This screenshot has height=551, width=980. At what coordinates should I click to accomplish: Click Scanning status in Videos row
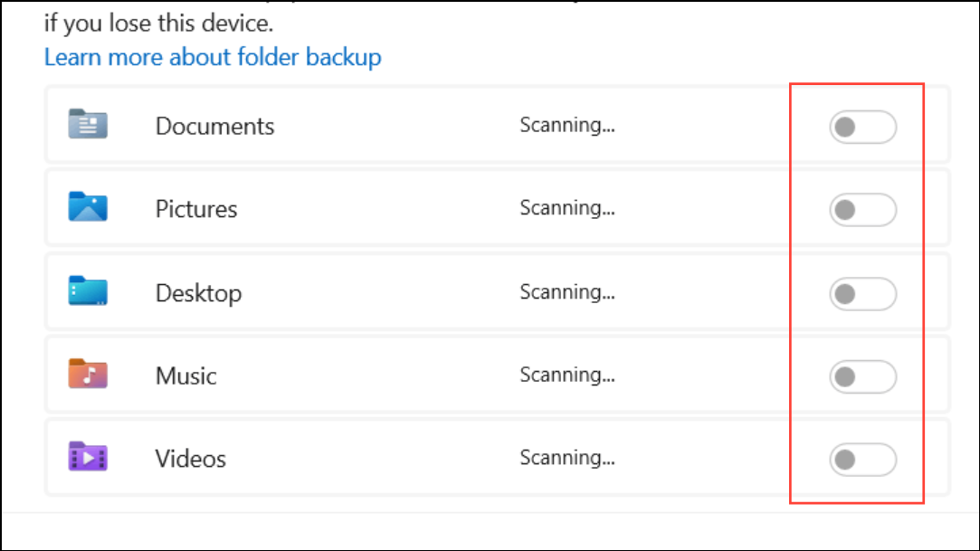(x=567, y=459)
